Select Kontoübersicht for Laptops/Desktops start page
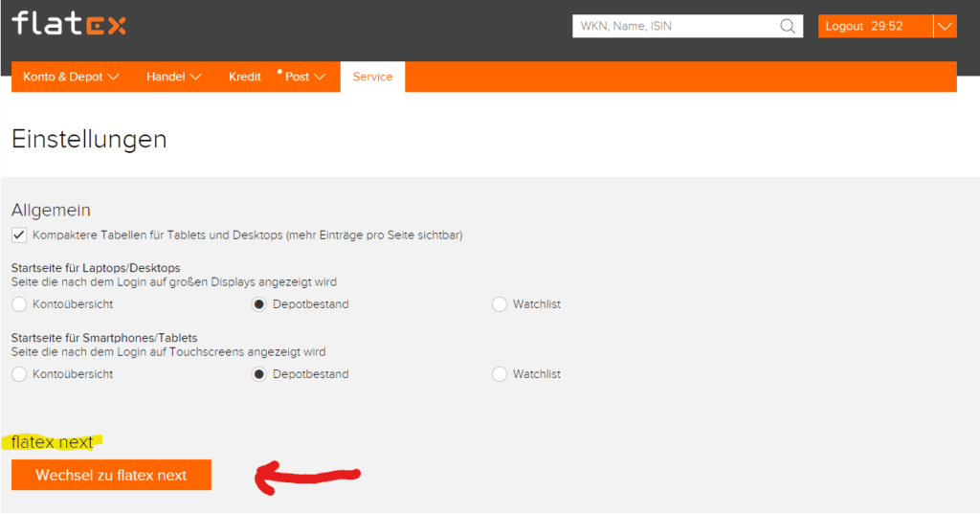The image size is (980, 514). pyautogui.click(x=19, y=304)
